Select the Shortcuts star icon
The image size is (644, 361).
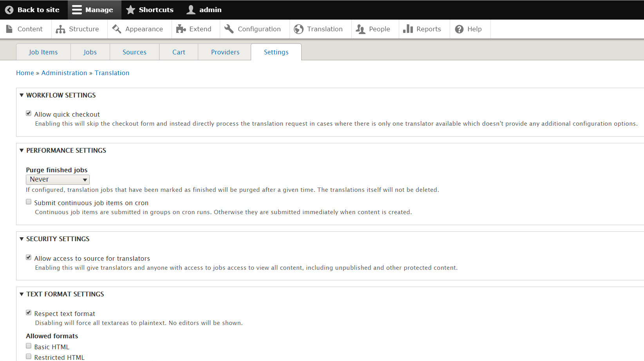click(x=130, y=10)
